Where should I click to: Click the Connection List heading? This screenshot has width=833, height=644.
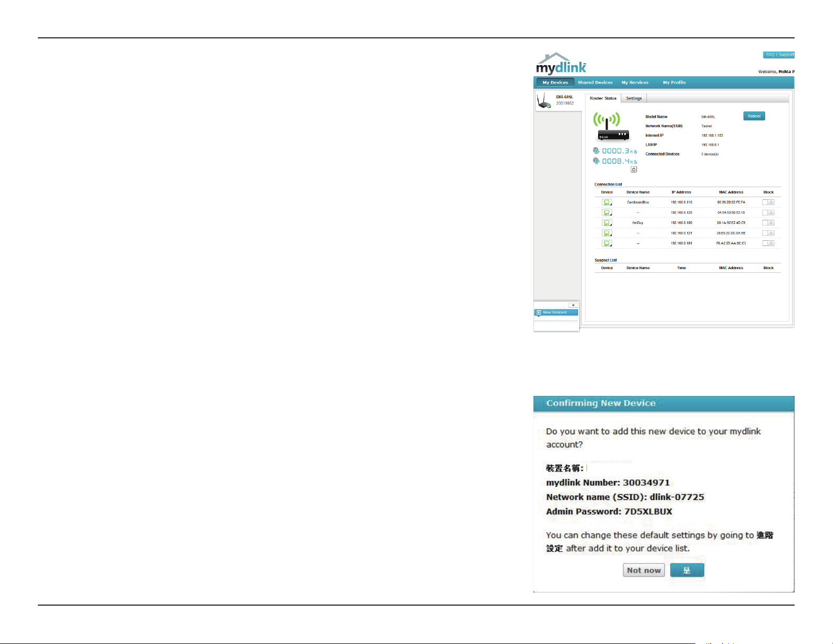[608, 185]
